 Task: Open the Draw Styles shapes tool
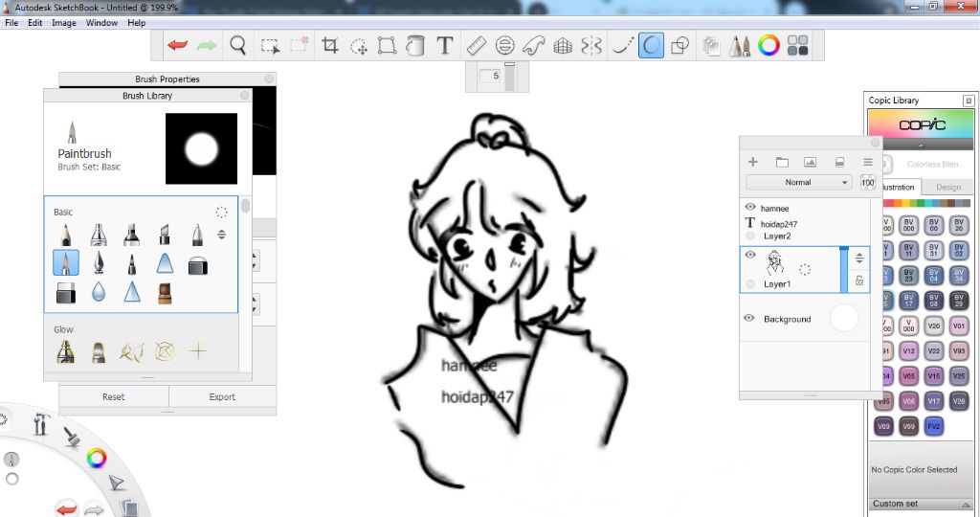[x=679, y=45]
